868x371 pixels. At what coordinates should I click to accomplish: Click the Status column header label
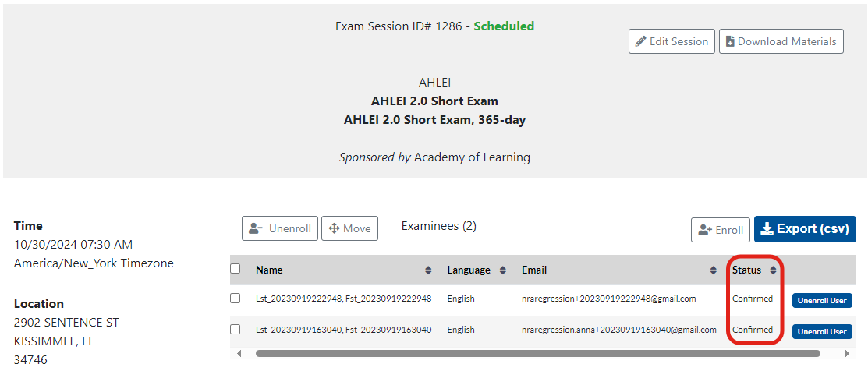pos(746,270)
